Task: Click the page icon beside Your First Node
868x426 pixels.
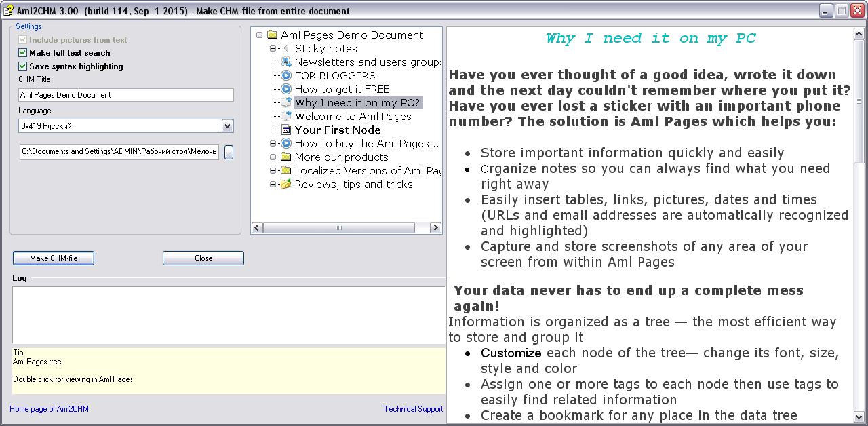Action: pyautogui.click(x=286, y=130)
